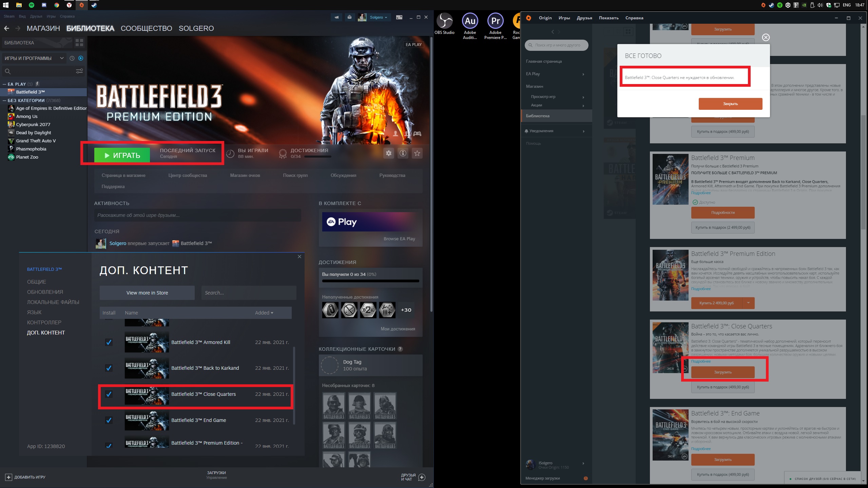
Task: Close the DLC properties window X
Action: click(x=299, y=257)
